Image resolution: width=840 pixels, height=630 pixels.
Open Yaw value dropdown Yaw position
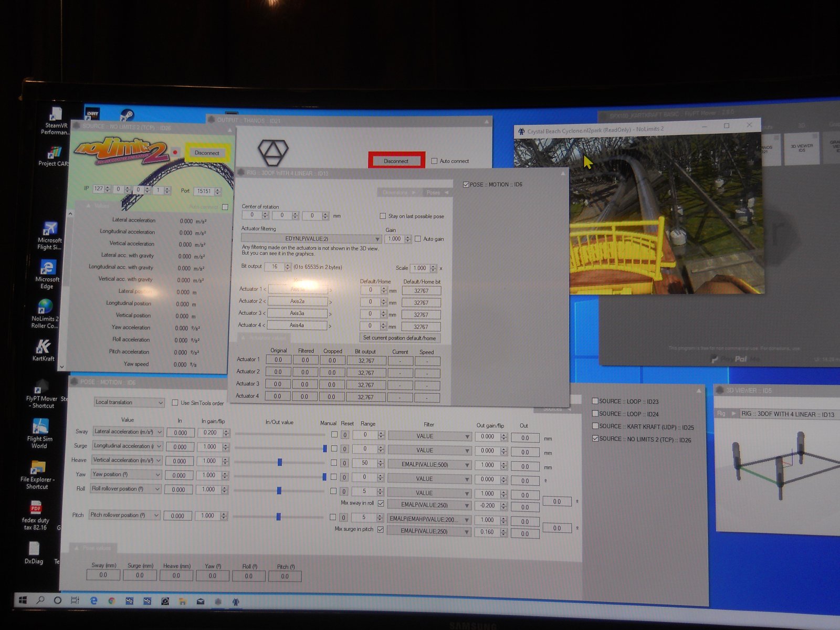click(x=126, y=474)
